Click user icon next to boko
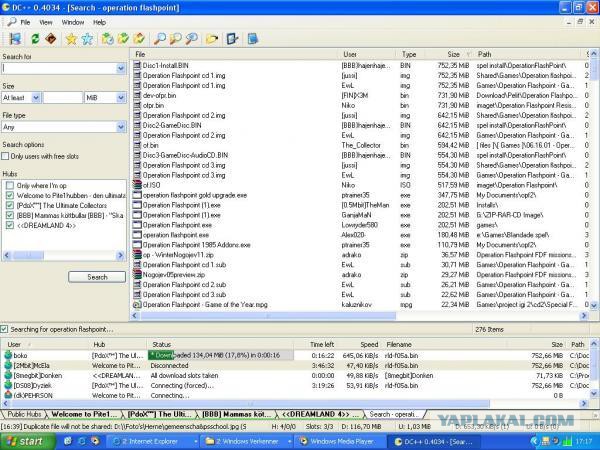The image size is (600, 450). click(x=8, y=355)
